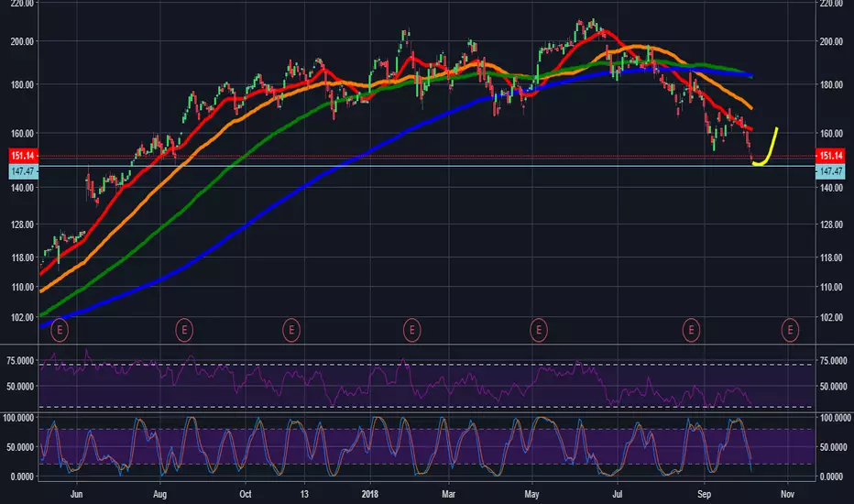854x504 pixels.
Task: Click the 13 date label on time axis
Action: pyautogui.click(x=304, y=494)
